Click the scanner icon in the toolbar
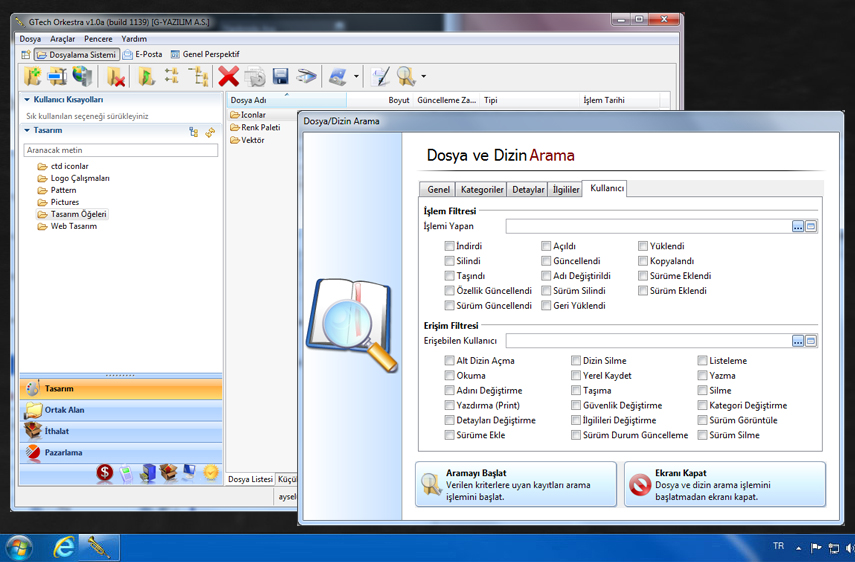855x562 pixels. click(307, 76)
